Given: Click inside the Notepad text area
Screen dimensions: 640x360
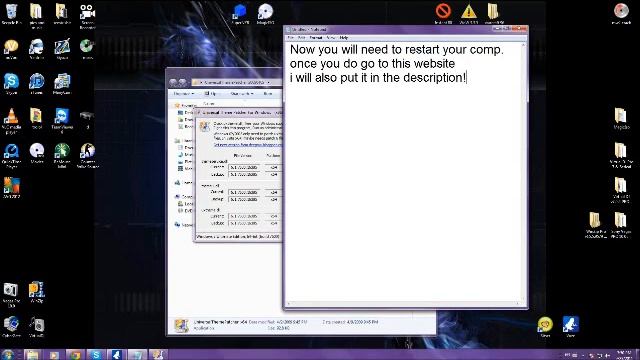Looking at the screenshot, I should (403, 171).
